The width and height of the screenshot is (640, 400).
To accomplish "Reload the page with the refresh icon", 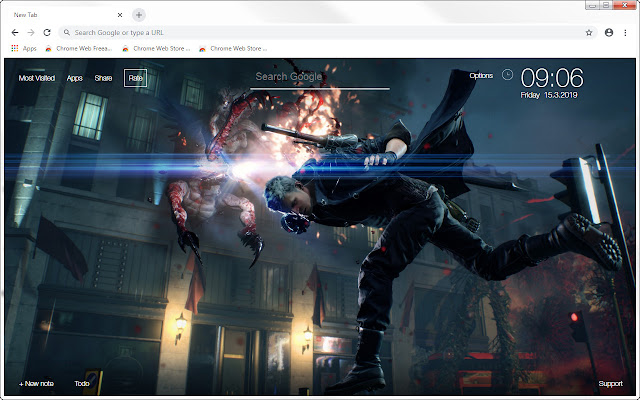I will coord(47,32).
